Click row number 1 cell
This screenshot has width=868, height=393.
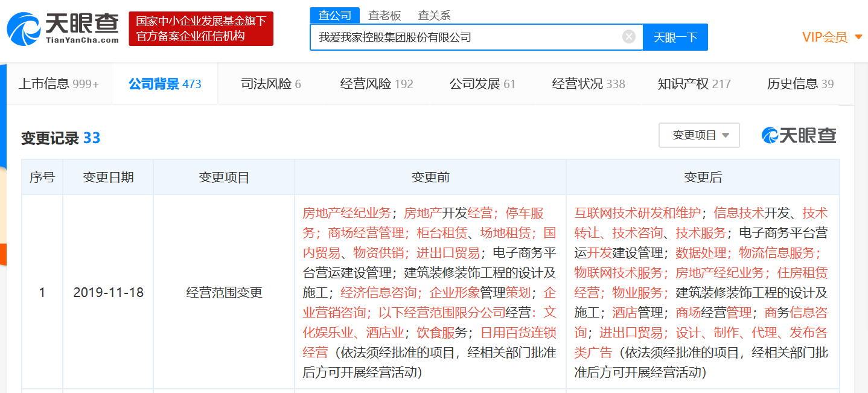42,293
